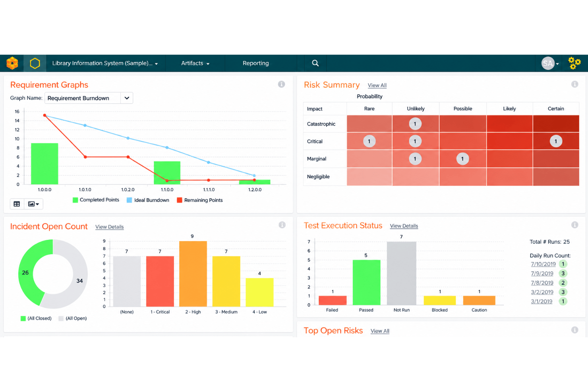The image size is (588, 392).
Task: Open the Graph Name dropdown
Action: 89,98
